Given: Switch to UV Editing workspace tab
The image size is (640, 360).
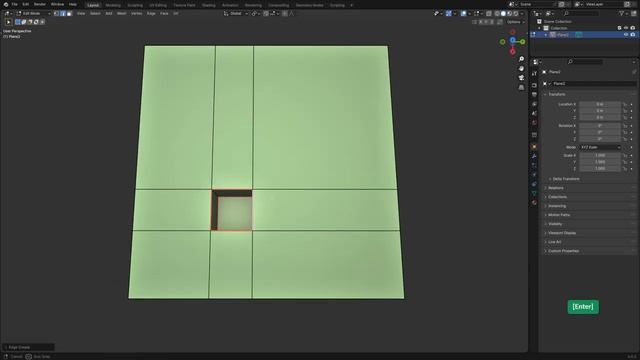Looking at the screenshot, I should tap(158, 5).
